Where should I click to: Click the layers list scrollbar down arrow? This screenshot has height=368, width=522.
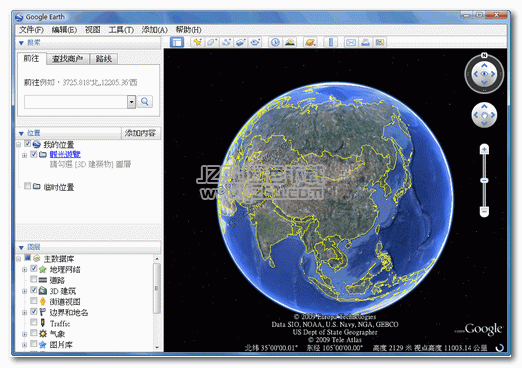157,347
